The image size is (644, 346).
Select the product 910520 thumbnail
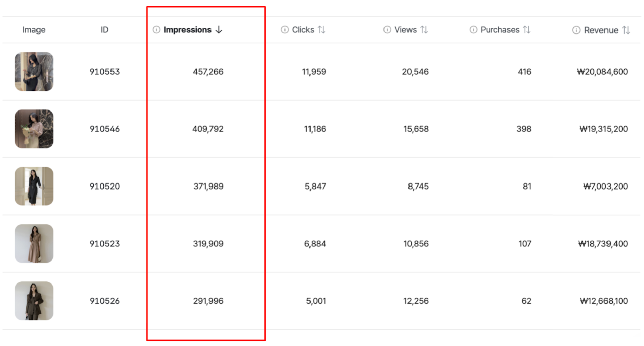34,186
